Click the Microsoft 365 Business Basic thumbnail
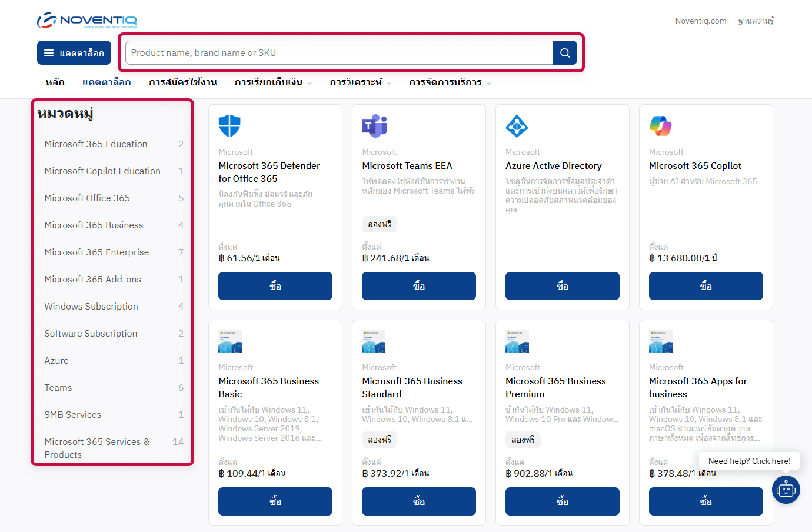Screen dimensions: 812x532 (229, 341)
